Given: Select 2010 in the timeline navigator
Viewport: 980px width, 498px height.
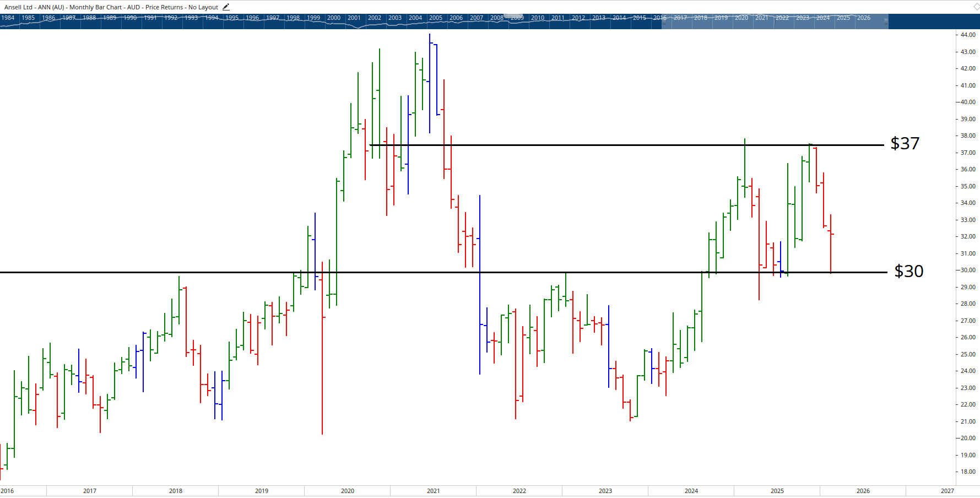Looking at the screenshot, I should tap(538, 18).
